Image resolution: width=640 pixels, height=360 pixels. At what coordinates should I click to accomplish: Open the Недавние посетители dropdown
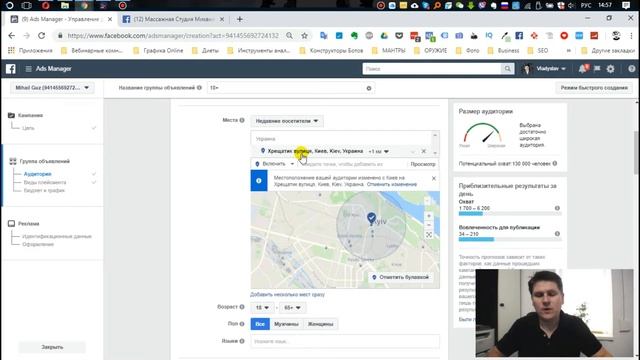point(287,121)
